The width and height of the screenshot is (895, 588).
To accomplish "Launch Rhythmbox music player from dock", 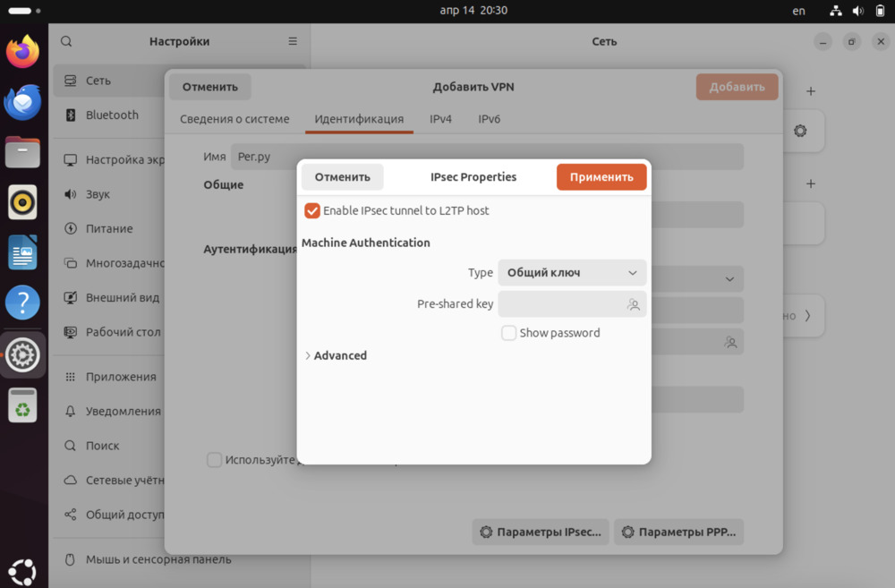I will coord(22,202).
